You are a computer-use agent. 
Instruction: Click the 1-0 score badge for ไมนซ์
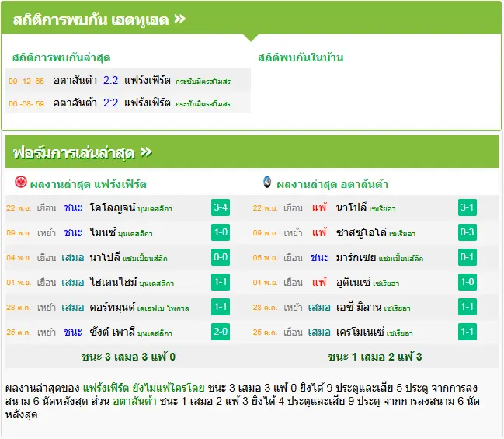point(221,232)
